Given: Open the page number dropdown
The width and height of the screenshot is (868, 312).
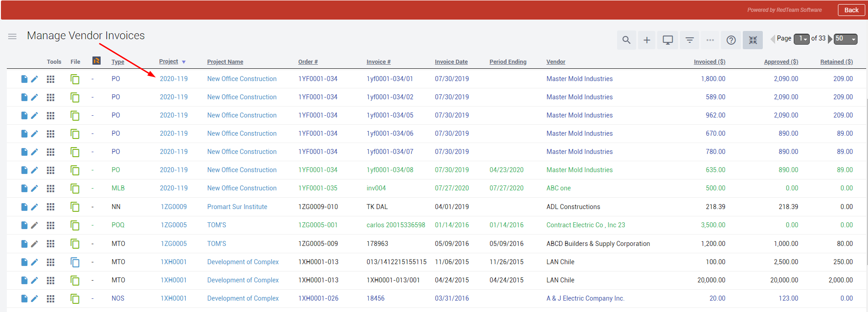Looking at the screenshot, I should click(x=801, y=39).
